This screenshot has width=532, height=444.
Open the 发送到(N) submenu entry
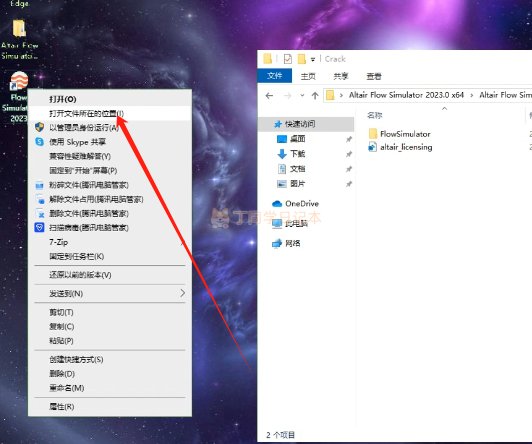(x=110, y=293)
